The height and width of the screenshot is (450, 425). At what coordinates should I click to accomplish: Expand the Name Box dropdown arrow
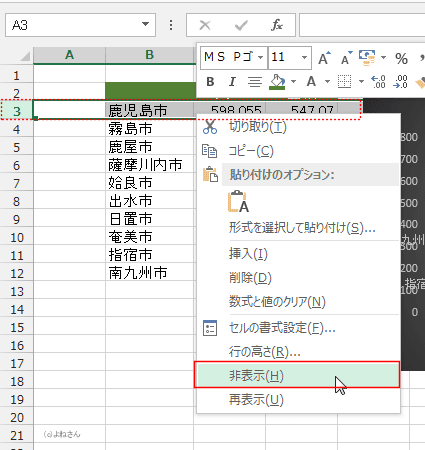(145, 24)
